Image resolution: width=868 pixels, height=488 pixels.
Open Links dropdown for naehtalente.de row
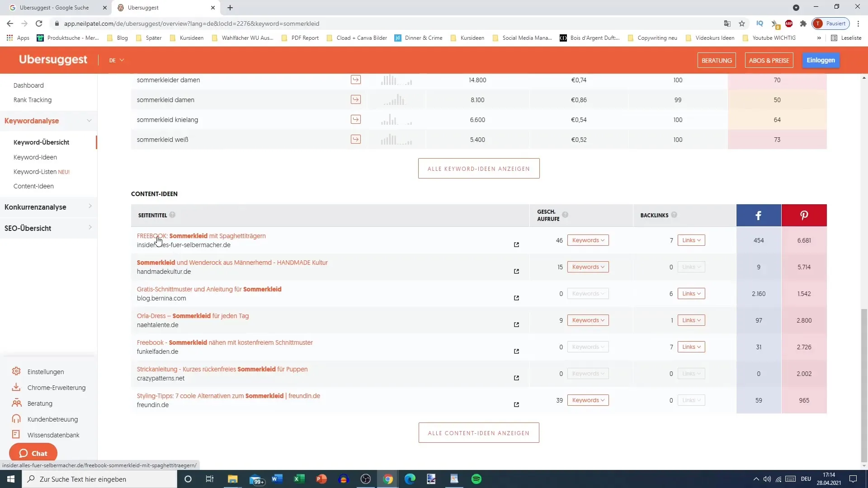pyautogui.click(x=691, y=320)
